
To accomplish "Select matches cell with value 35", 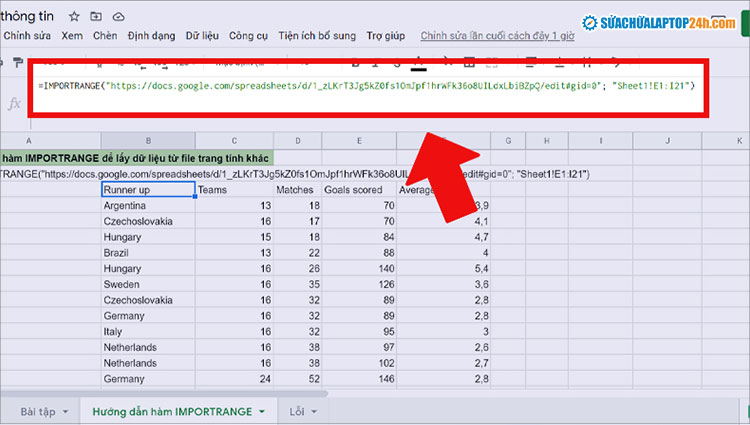I will click(298, 284).
